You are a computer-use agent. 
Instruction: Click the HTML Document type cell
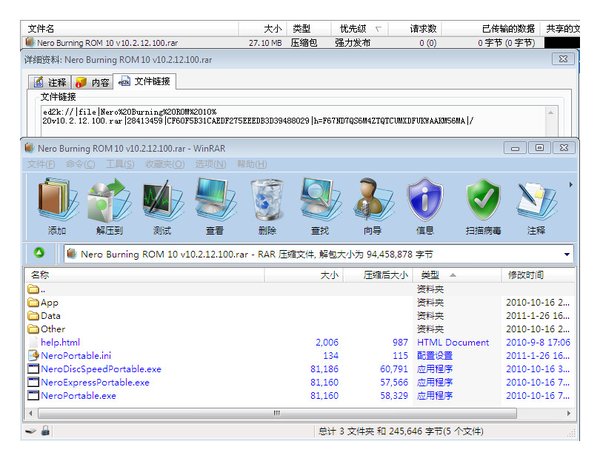point(453,342)
